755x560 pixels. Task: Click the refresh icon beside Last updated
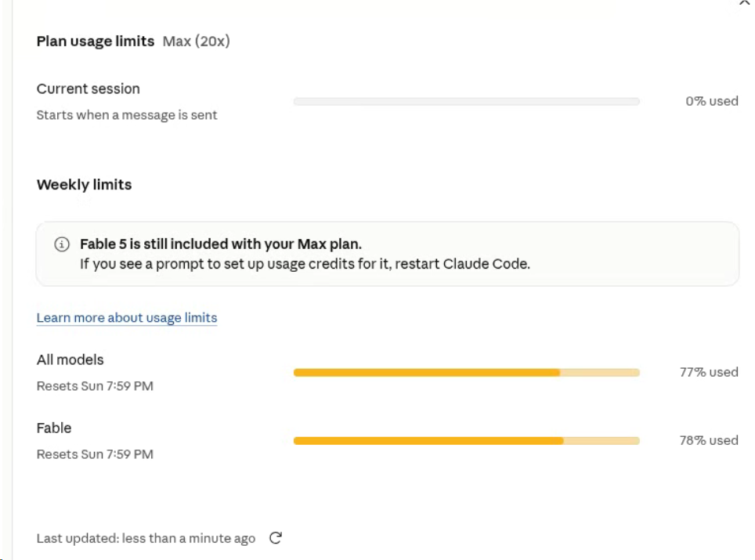click(276, 538)
